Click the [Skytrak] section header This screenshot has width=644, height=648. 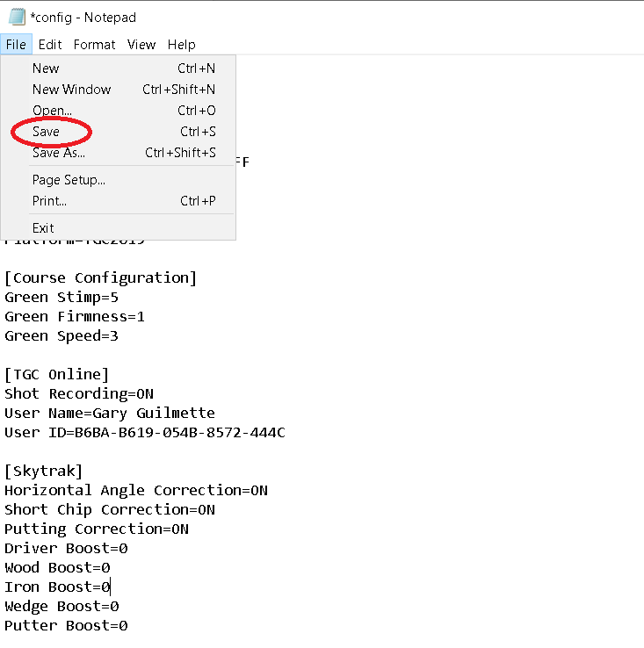click(43, 472)
